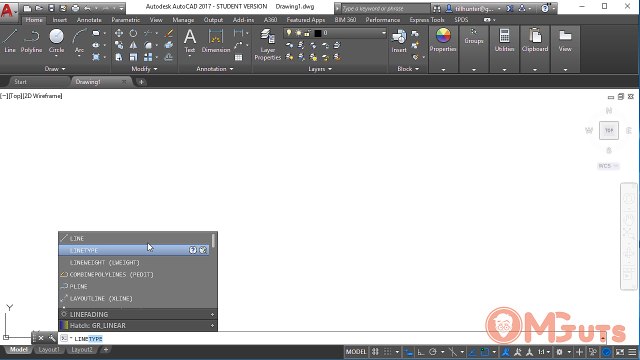Click the Open file icon in quick access toolbar
The image size is (640, 360).
coord(39,8)
